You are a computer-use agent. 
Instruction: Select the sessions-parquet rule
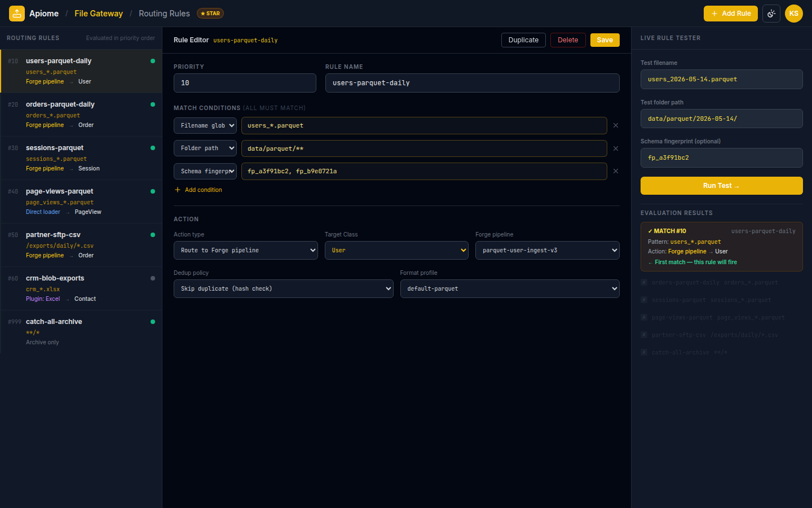pos(81,158)
